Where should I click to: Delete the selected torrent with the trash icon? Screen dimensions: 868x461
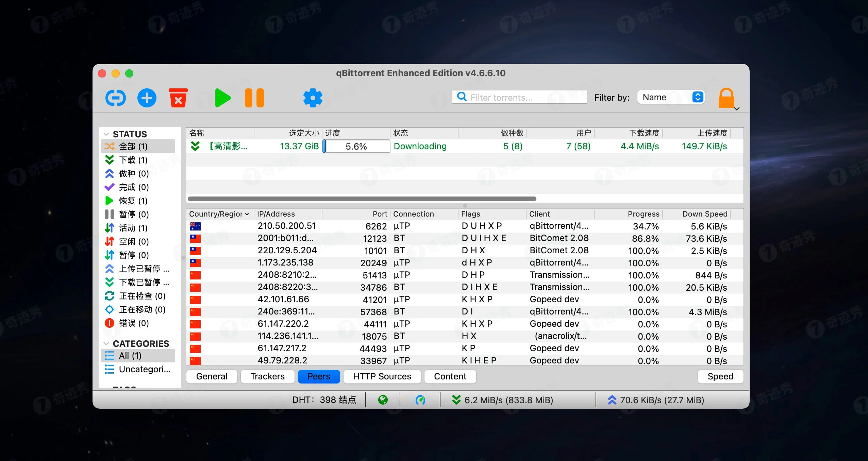(178, 98)
